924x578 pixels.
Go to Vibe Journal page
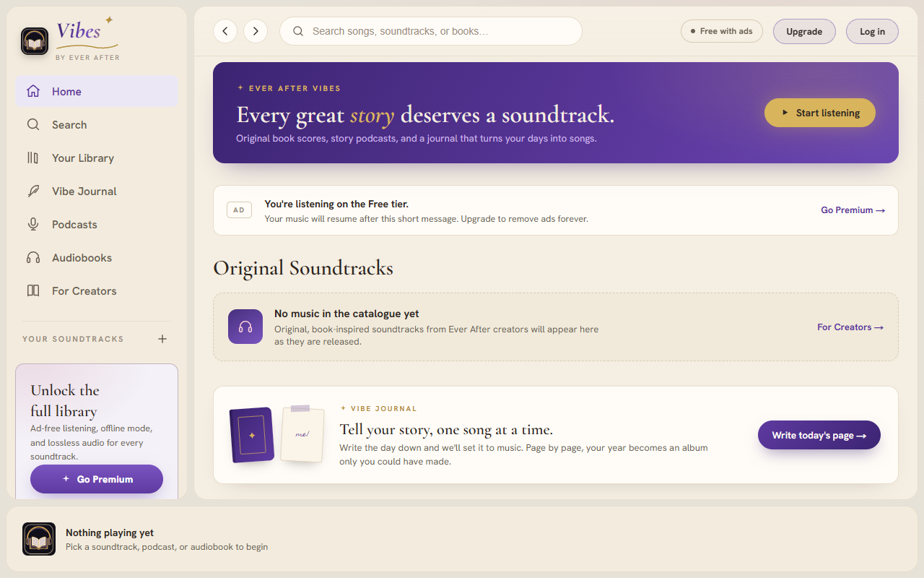click(97, 191)
